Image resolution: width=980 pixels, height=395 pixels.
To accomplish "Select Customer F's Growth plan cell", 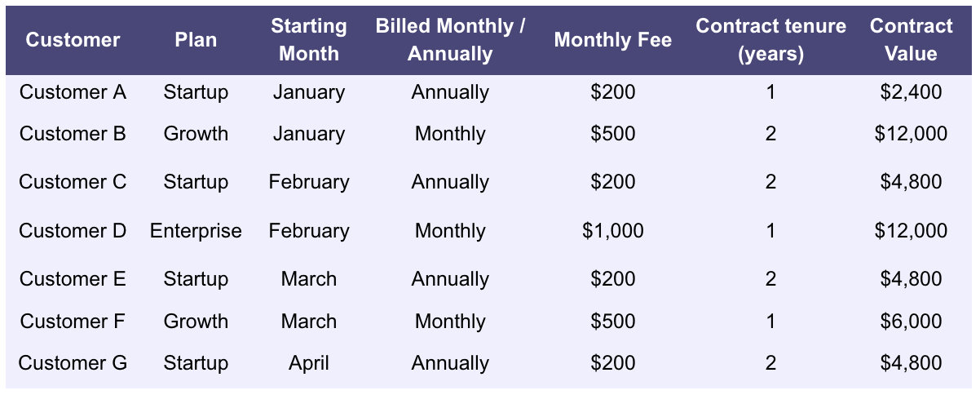I will point(196,322).
